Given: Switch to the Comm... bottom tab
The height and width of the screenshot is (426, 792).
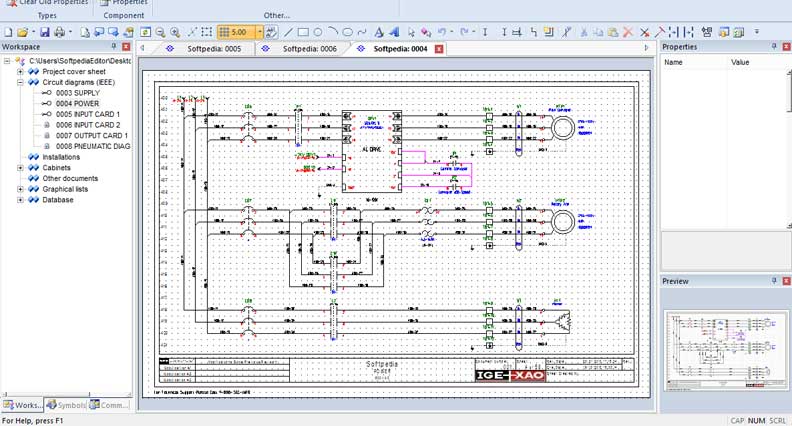Looking at the screenshot, I should tap(109, 405).
